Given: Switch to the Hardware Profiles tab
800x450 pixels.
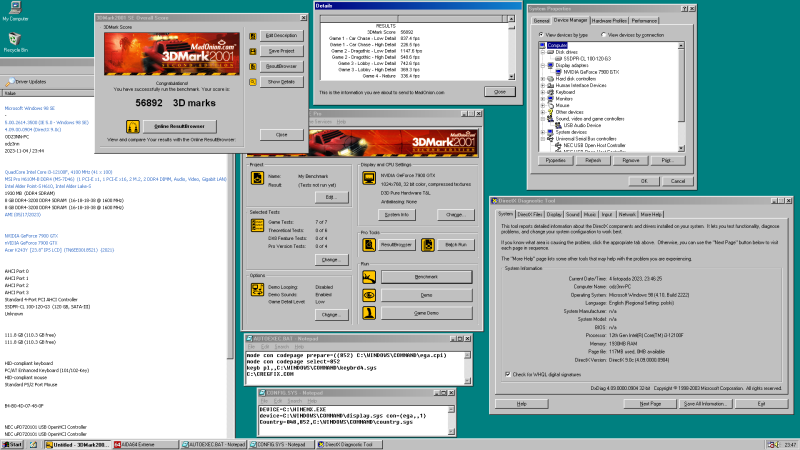Looking at the screenshot, I should point(609,21).
